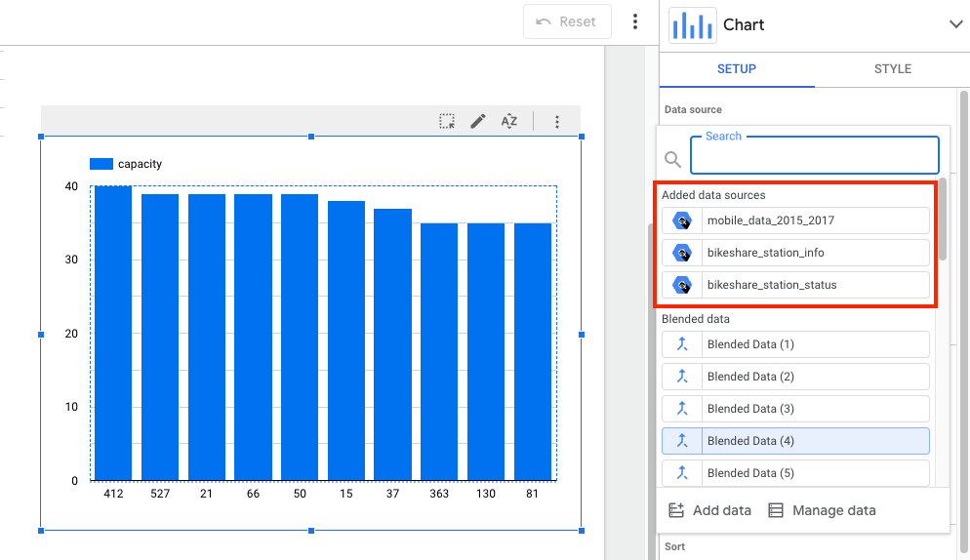Image resolution: width=970 pixels, height=560 pixels.
Task: Click blend icon beside Blended Data (4)
Action: click(x=682, y=441)
